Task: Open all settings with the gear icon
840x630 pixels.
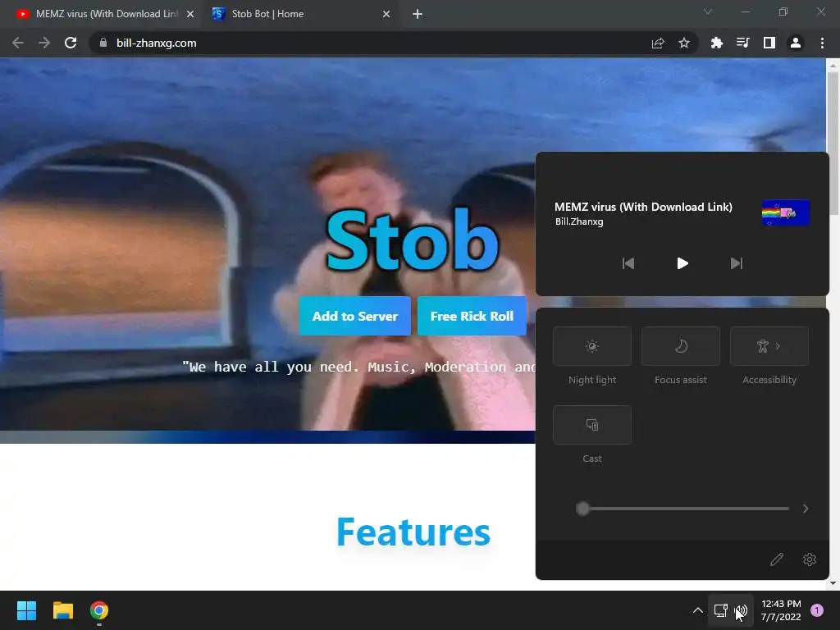Action: pyautogui.click(x=810, y=559)
